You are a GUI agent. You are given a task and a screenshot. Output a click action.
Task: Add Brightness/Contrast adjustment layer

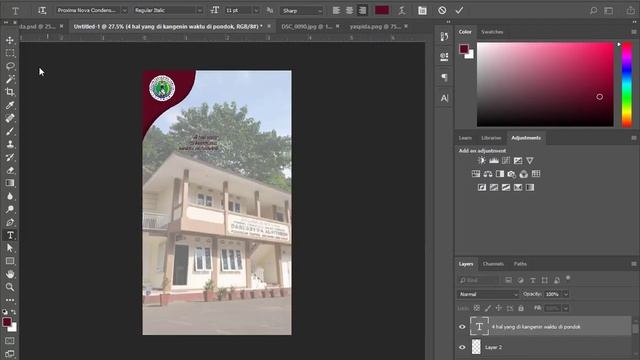point(482,161)
